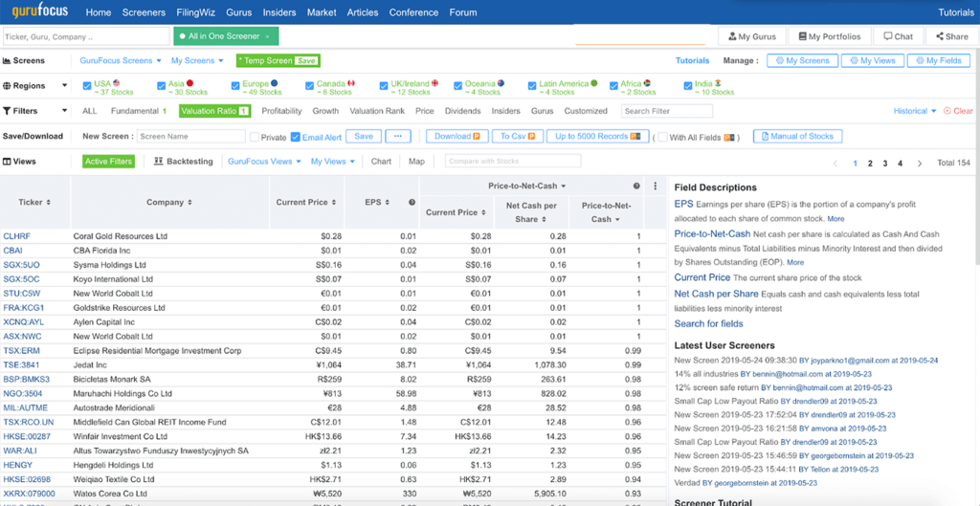The height and width of the screenshot is (506, 980).
Task: Save the Temp Screen
Action: click(306, 61)
